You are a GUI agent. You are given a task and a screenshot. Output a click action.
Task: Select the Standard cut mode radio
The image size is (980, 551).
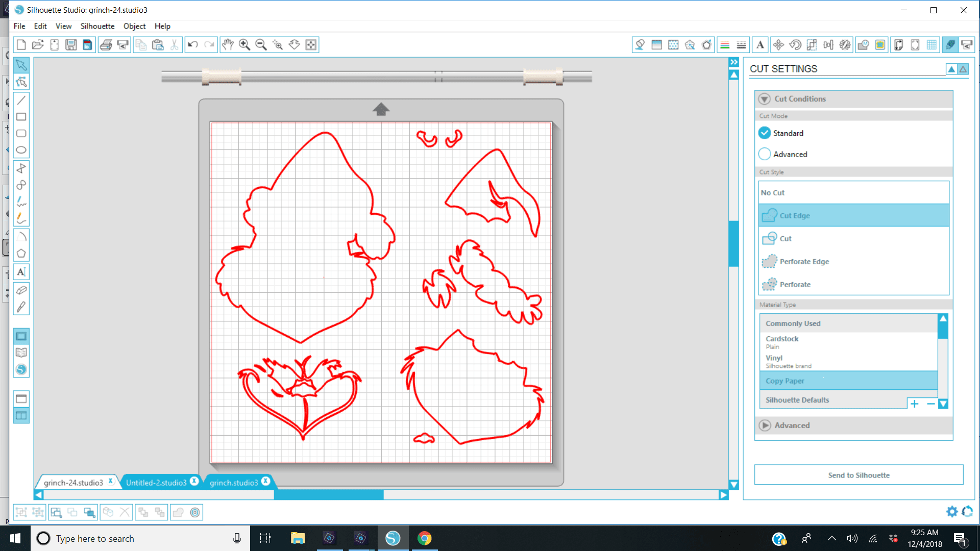point(764,133)
